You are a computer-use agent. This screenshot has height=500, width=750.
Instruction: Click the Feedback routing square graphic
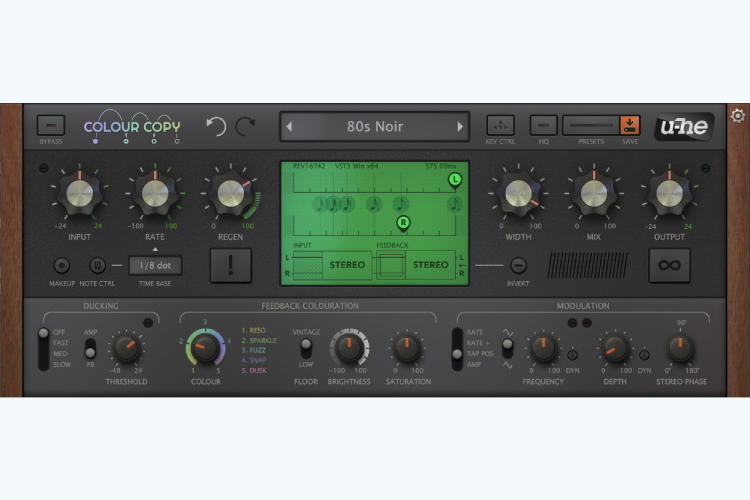(x=391, y=265)
